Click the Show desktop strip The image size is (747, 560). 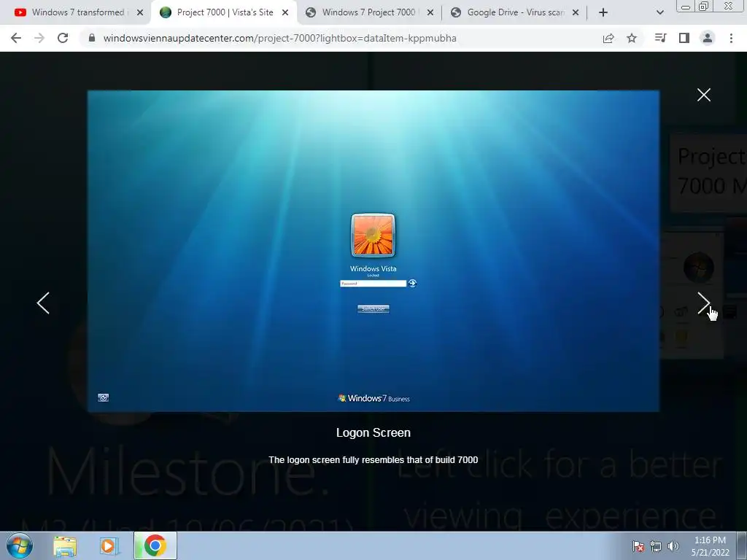[x=742, y=545]
